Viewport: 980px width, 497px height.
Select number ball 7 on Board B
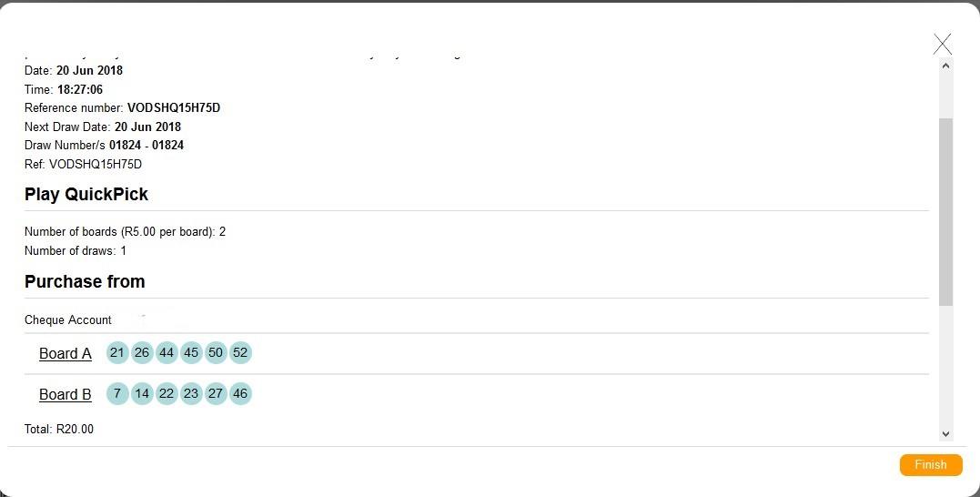click(x=116, y=394)
